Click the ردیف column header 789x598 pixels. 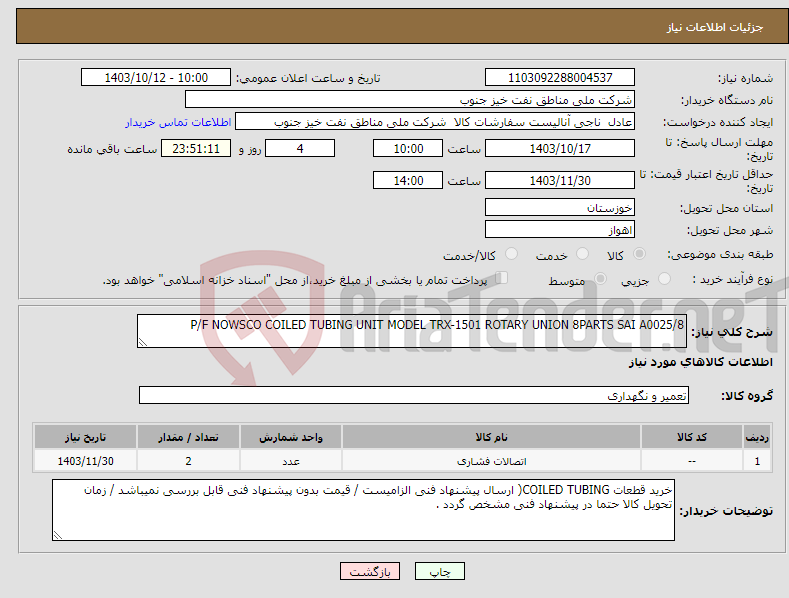pos(757,437)
